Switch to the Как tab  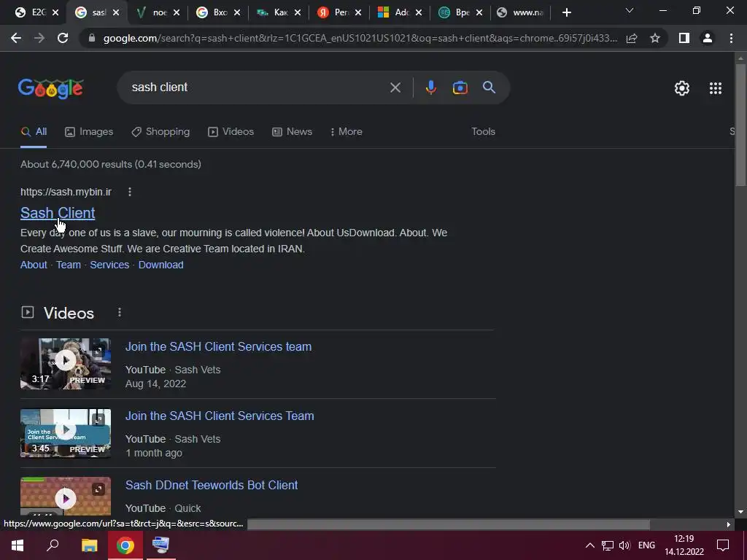pyautogui.click(x=279, y=12)
